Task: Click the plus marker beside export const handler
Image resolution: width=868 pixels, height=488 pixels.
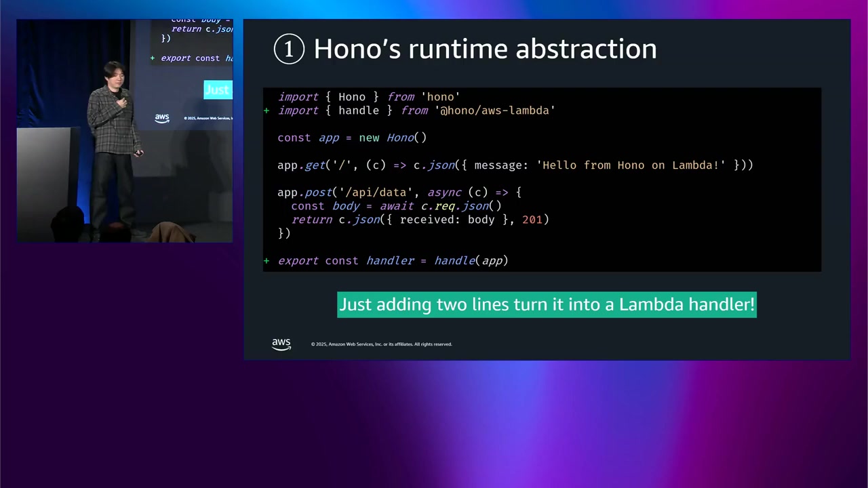Action: pos(267,261)
